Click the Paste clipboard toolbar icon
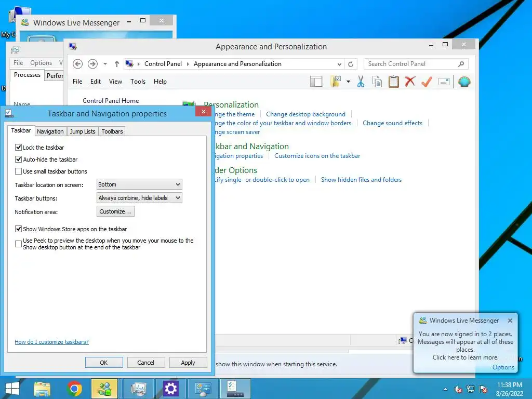This screenshot has height=399, width=532. pos(394,82)
